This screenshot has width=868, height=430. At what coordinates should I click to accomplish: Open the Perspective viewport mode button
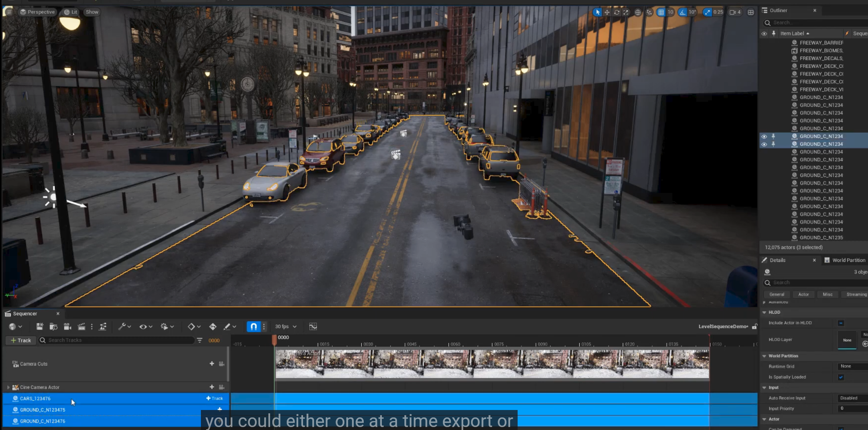pyautogui.click(x=37, y=12)
